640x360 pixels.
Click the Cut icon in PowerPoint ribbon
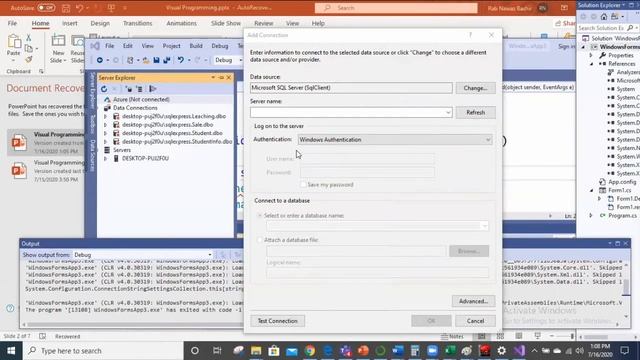[29, 38]
